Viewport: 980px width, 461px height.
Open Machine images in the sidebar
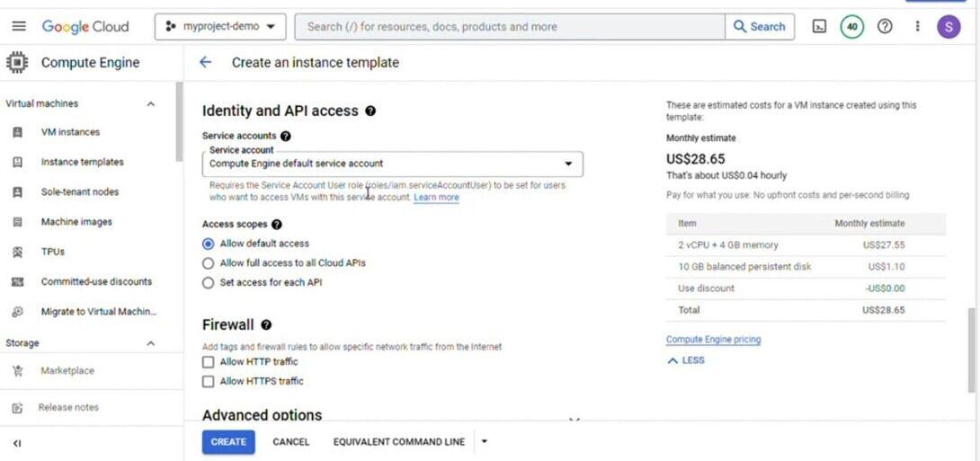[x=76, y=222]
